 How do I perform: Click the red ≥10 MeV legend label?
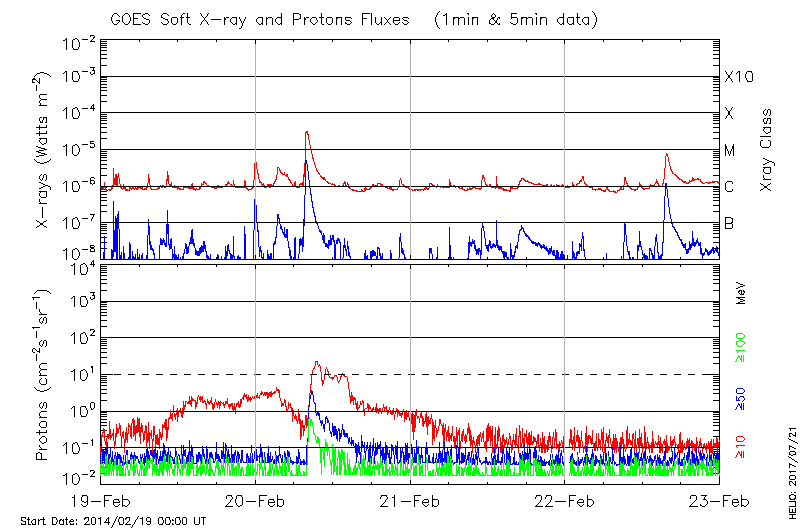click(741, 447)
